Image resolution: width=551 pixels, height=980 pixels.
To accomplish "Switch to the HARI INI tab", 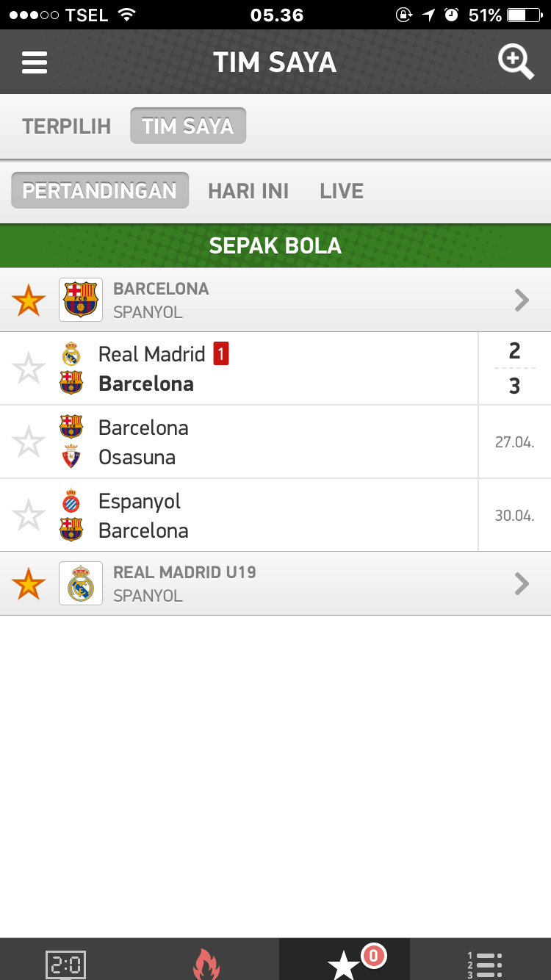I will point(248,190).
